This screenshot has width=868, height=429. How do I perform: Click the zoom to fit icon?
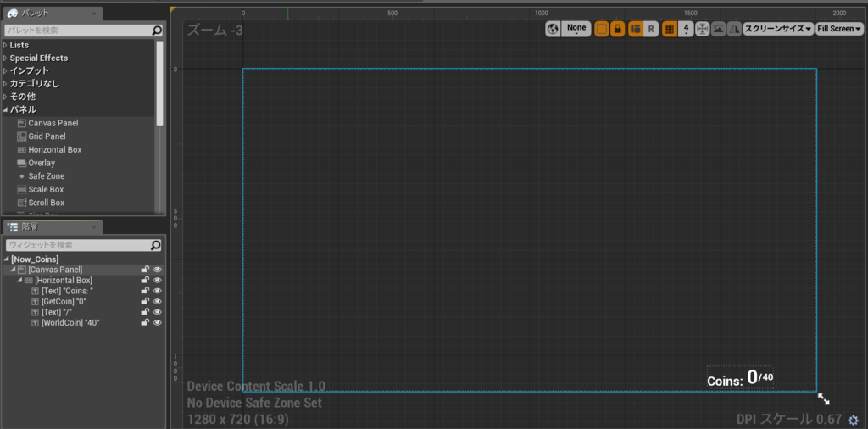pyautogui.click(x=703, y=29)
